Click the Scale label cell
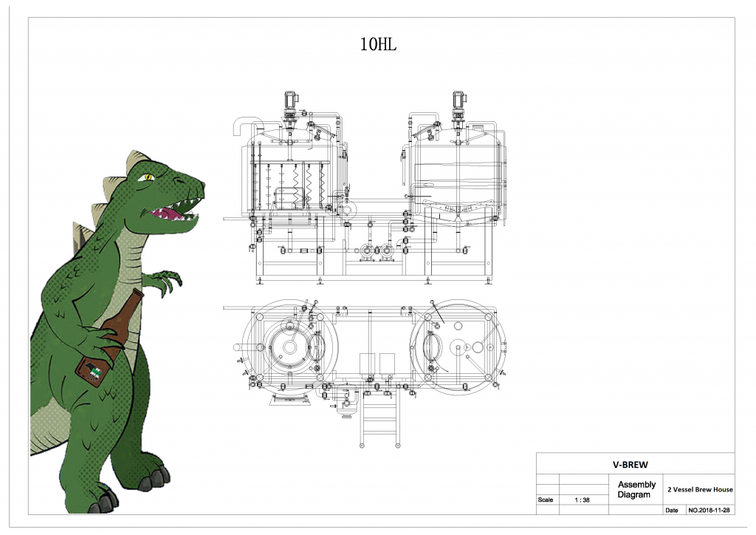This screenshot has height=535, width=756. pos(546,500)
